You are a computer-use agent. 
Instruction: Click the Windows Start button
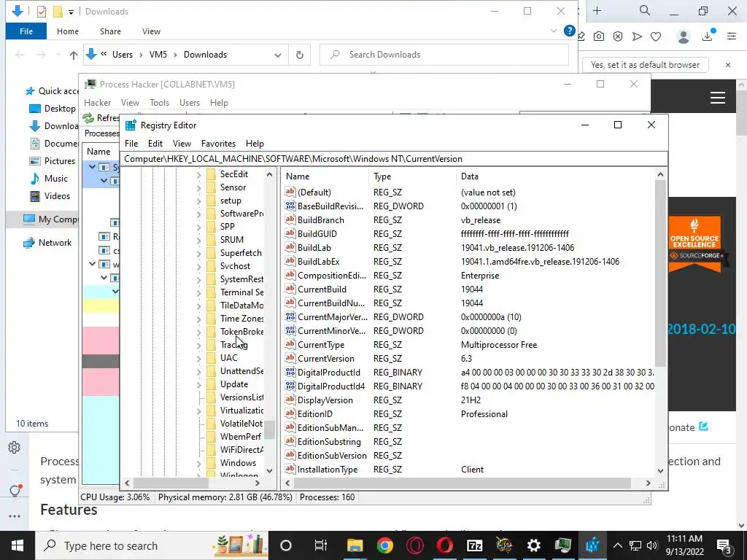[18, 545]
